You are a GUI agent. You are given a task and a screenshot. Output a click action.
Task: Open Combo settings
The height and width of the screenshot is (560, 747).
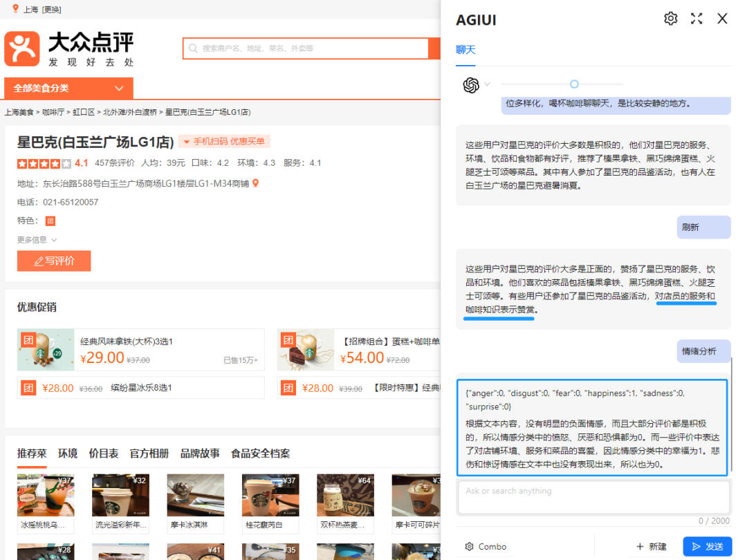pos(486,547)
